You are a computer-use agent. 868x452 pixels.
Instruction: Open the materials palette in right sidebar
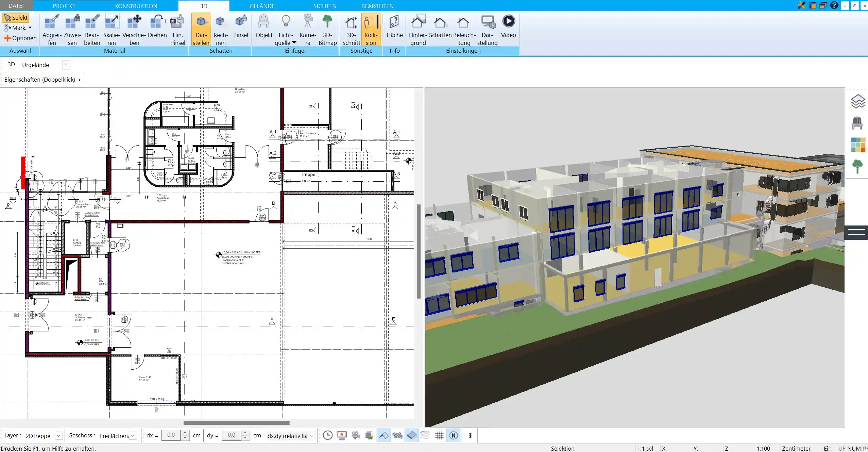click(x=858, y=145)
